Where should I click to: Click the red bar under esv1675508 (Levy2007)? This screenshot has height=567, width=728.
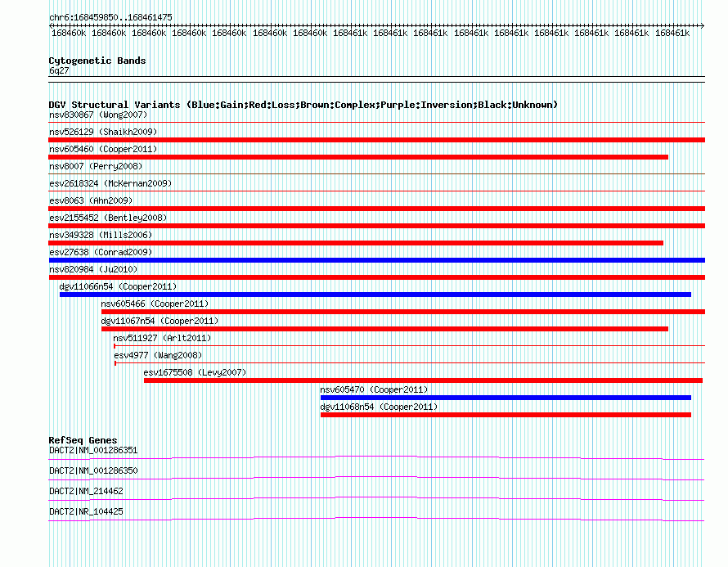(x=423, y=380)
